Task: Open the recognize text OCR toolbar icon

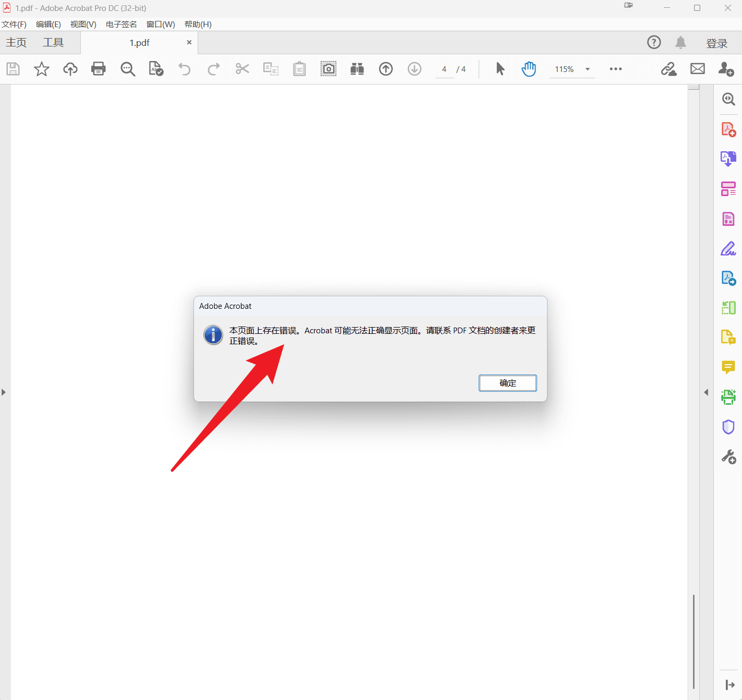Action: (x=156, y=69)
